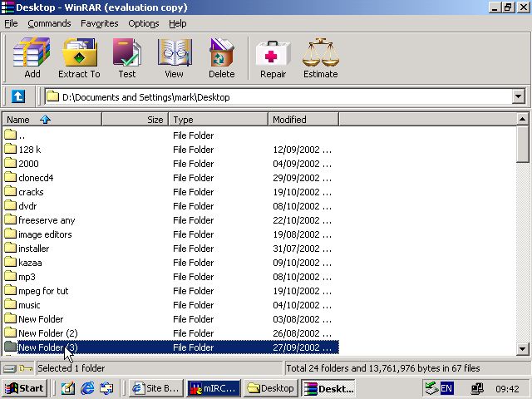The width and height of the screenshot is (532, 399).
Task: Select the parent '..' folder icon
Action: pyautogui.click(x=10, y=135)
